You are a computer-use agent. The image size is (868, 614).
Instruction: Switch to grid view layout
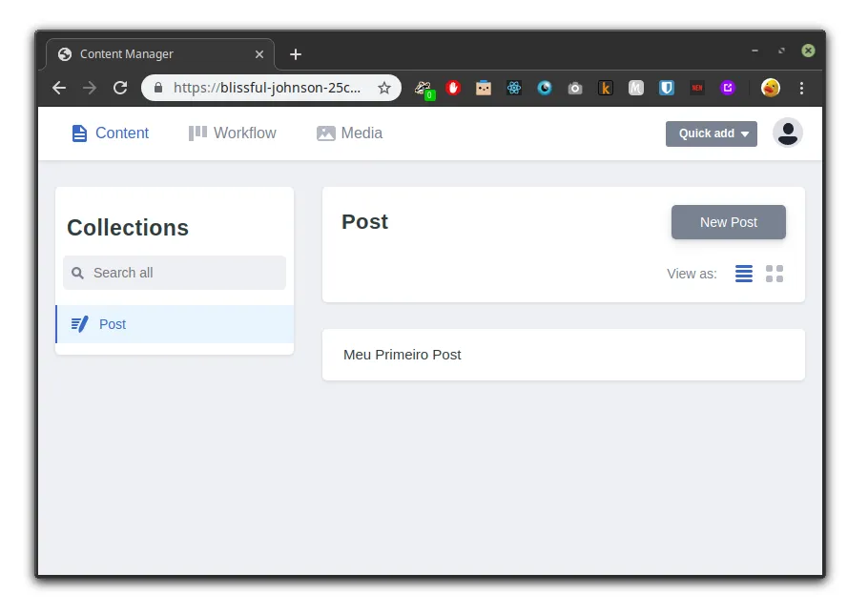(775, 274)
